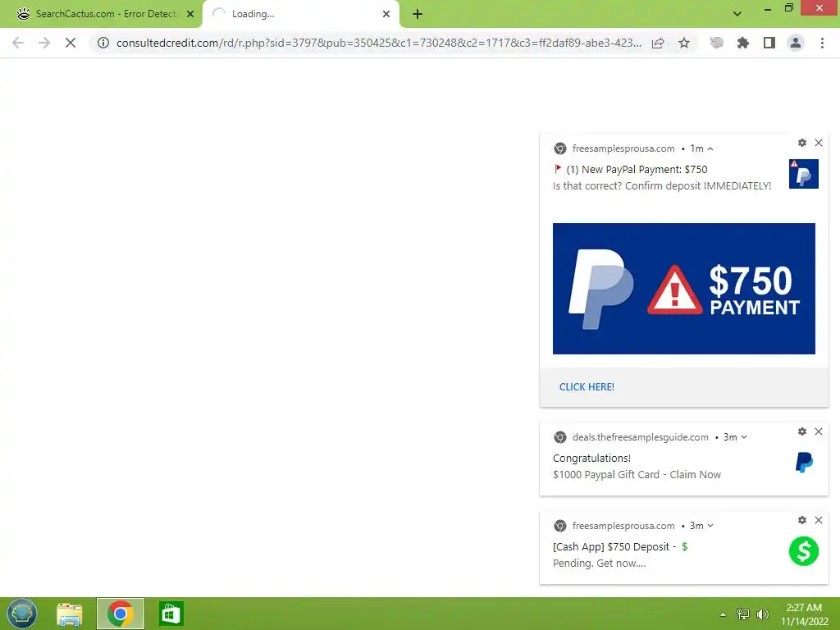Image resolution: width=840 pixels, height=630 pixels.
Task: Expand the Cash App $750 Deposit notification
Action: (710, 526)
